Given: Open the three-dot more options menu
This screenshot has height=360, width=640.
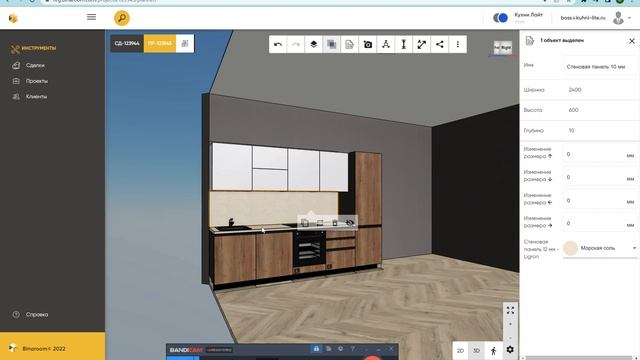Looking at the screenshot, I should (458, 44).
